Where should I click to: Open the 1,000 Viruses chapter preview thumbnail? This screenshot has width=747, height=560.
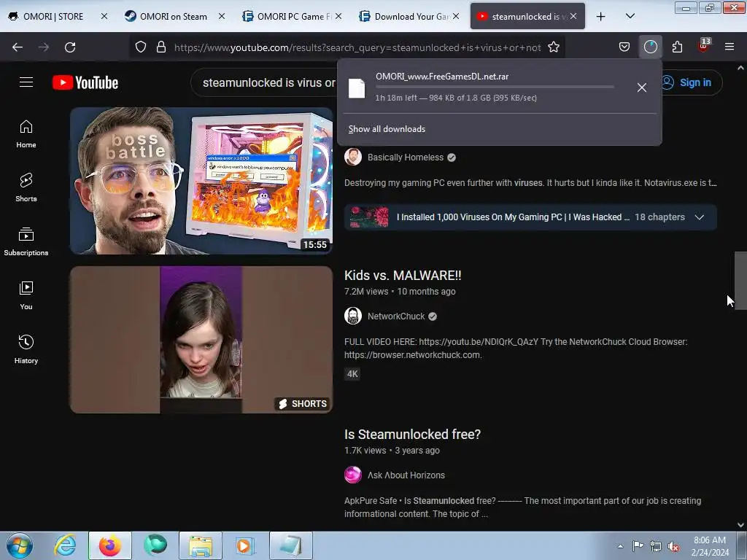click(369, 217)
